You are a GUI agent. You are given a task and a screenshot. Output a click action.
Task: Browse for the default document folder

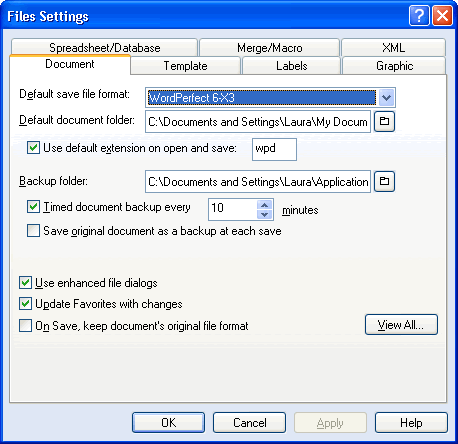click(384, 121)
